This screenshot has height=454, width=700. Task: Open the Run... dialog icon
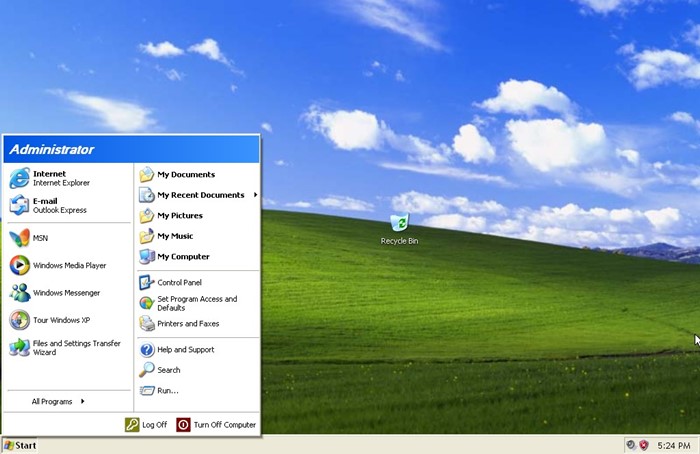click(146, 391)
